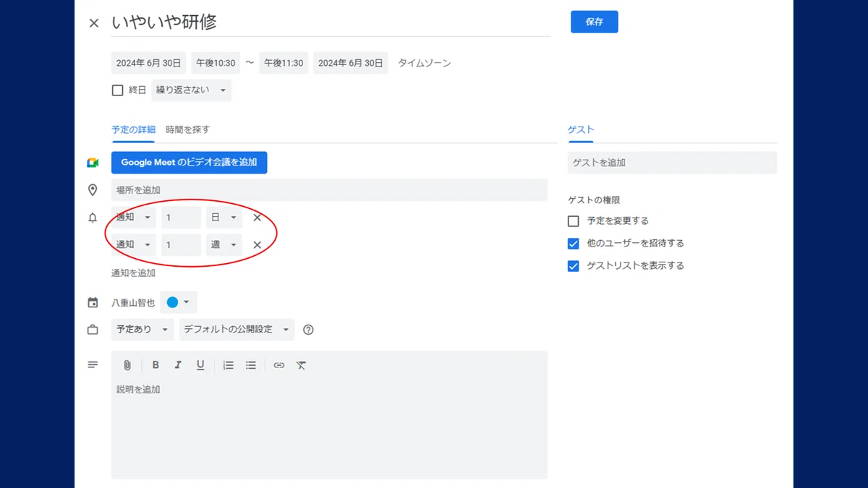Screen dimensions: 868x488
Task: Check the 予定を変更する guest permission
Action: 574,221
